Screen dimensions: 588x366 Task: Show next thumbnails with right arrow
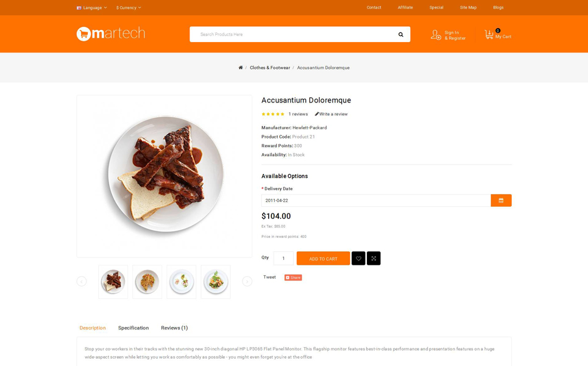pos(247,281)
